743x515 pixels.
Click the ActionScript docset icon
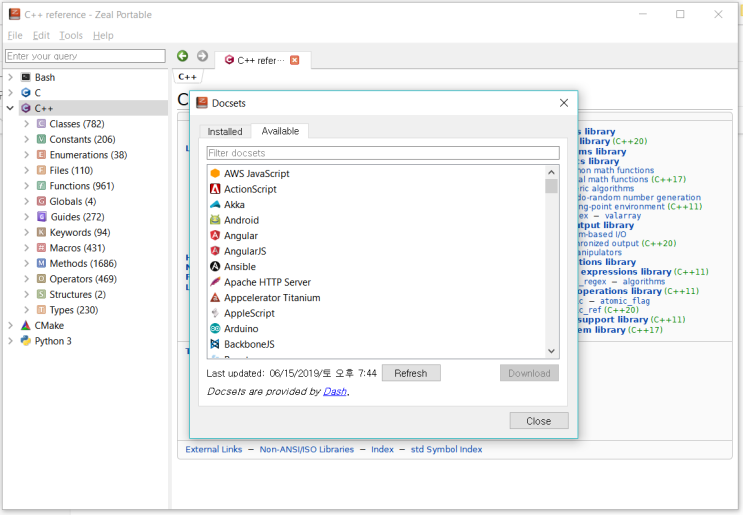[x=215, y=189]
